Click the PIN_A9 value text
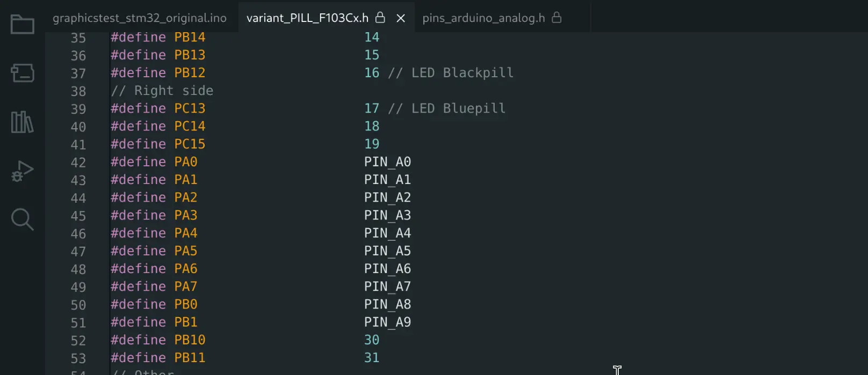 coord(387,322)
